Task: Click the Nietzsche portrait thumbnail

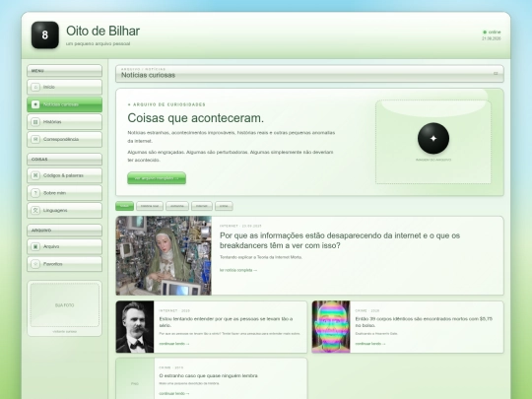Action: click(x=135, y=327)
